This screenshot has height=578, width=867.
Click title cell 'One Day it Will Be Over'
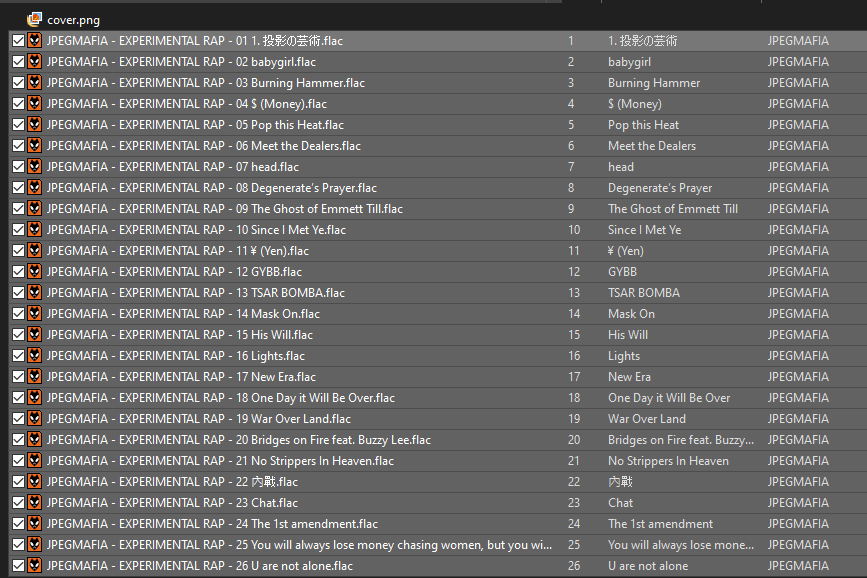point(669,398)
